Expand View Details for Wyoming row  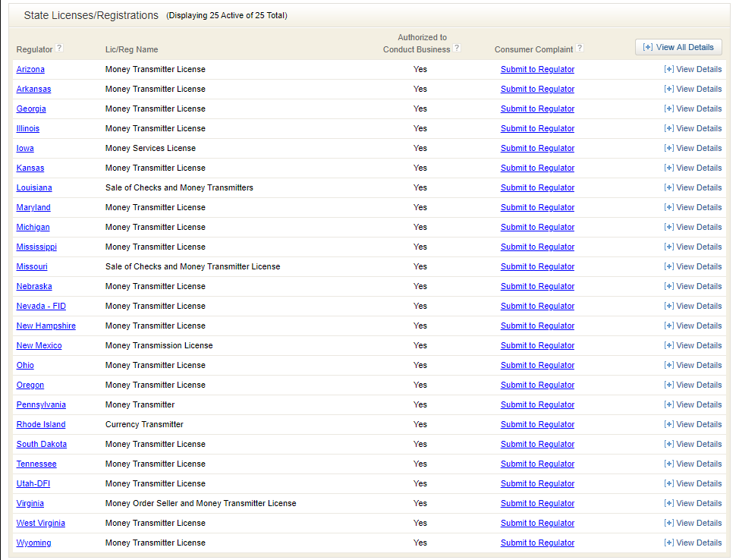coord(693,543)
